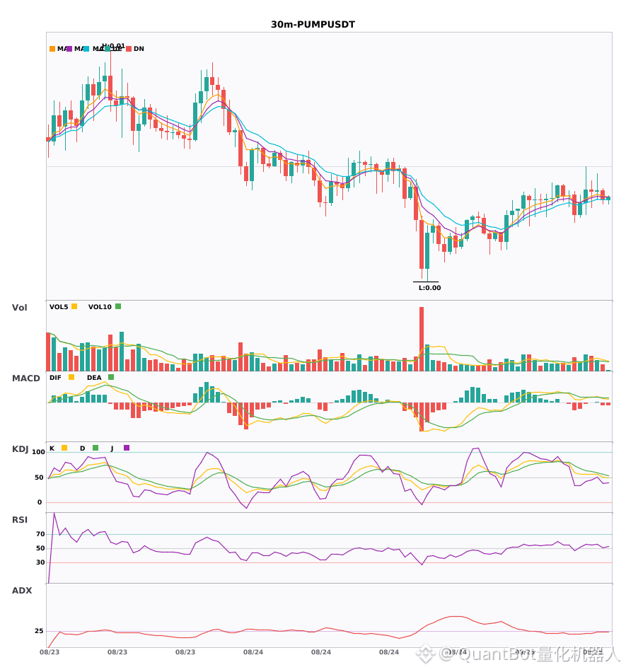Click the MACD panel label
The image size is (626, 672).
(25, 378)
